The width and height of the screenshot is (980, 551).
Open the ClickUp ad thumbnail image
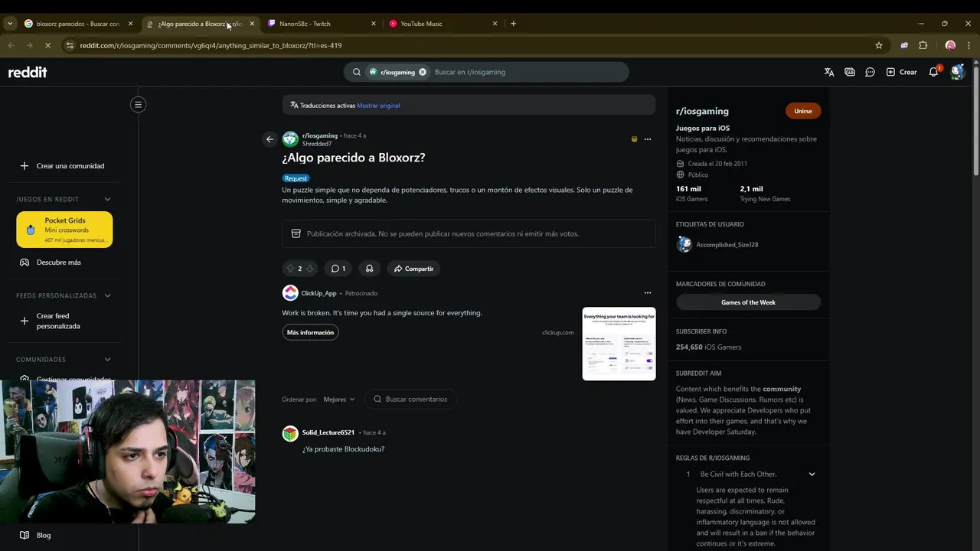619,344
